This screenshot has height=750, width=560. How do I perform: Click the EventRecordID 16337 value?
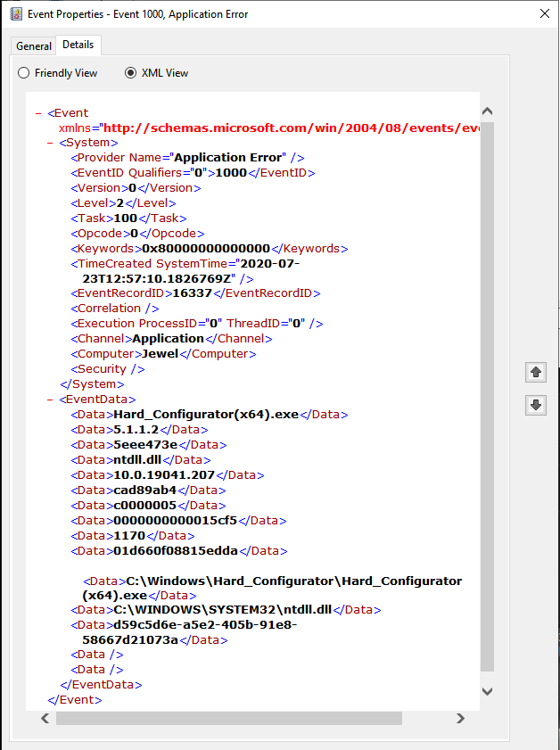click(x=192, y=293)
